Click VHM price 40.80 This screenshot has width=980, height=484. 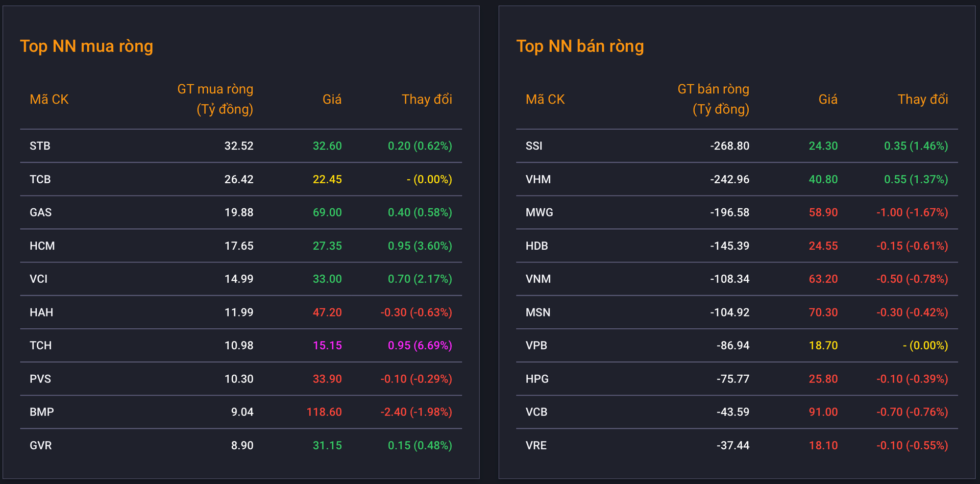[x=823, y=179]
